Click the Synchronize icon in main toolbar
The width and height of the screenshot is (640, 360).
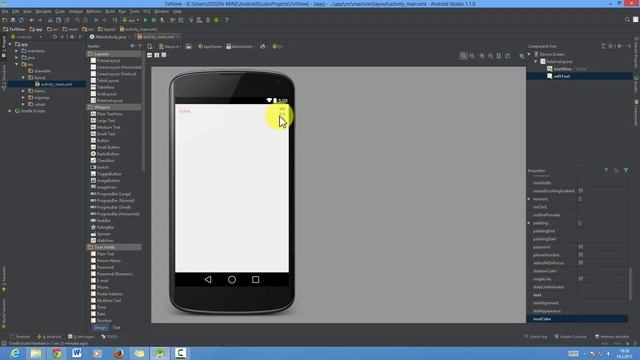pyautogui.click(x=21, y=20)
